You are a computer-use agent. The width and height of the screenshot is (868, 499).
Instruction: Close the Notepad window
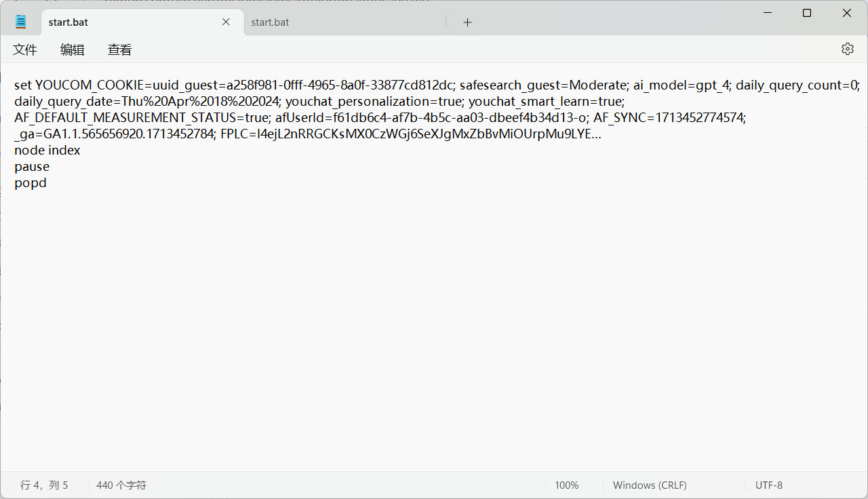tap(847, 13)
